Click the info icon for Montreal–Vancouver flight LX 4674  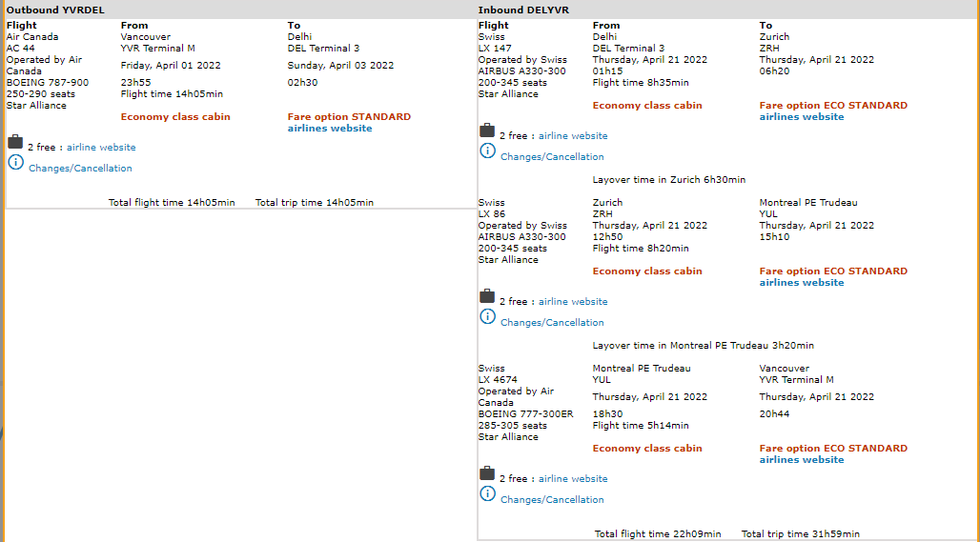(x=487, y=493)
